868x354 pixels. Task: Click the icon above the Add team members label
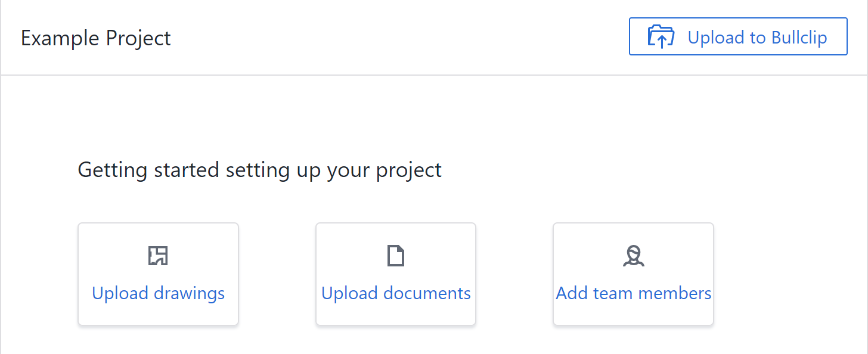click(x=633, y=256)
